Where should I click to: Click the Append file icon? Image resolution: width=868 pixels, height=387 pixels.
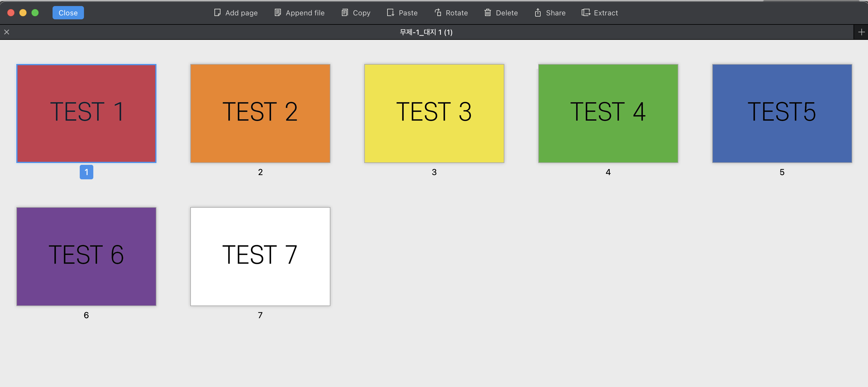[x=278, y=13]
